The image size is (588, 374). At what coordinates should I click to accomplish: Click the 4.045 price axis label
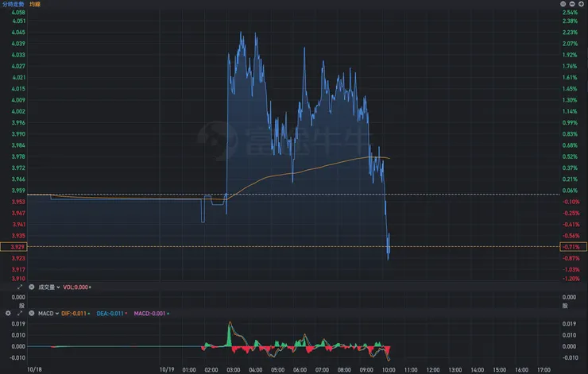(x=18, y=33)
